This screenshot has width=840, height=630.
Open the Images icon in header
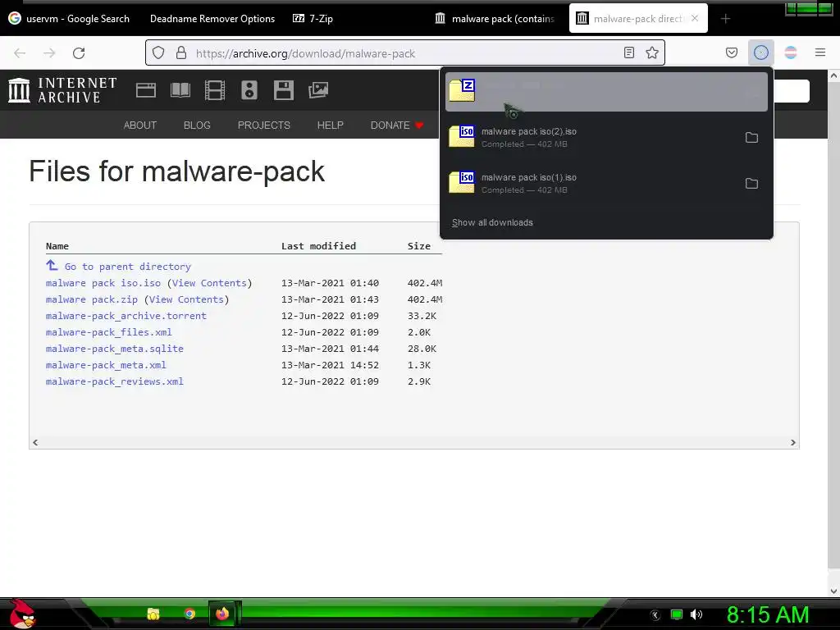(318, 90)
